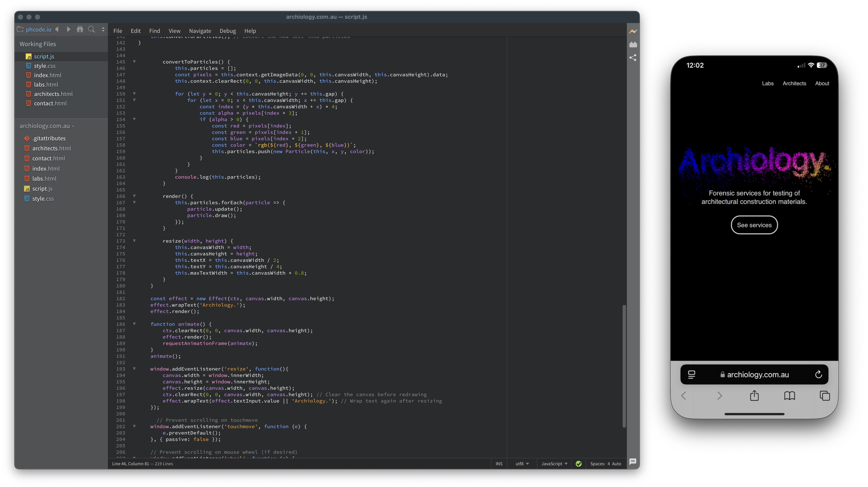
Task: Select style.css in Working Files
Action: pos(45,66)
